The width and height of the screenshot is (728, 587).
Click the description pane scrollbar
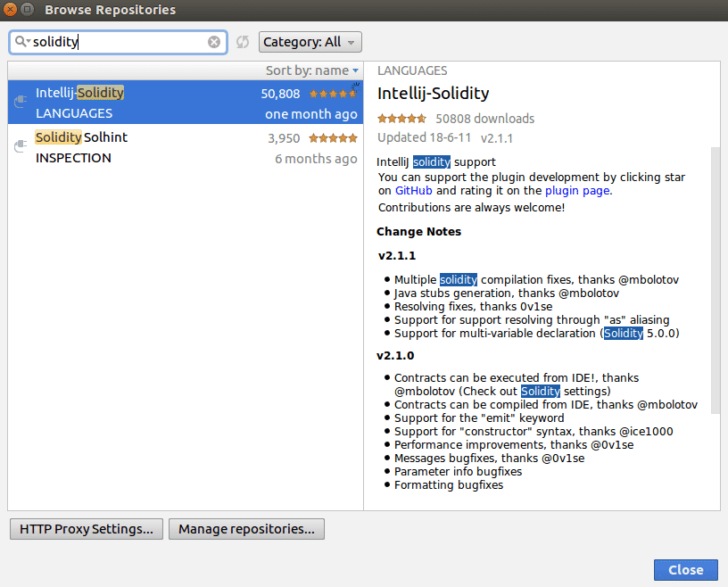pyautogui.click(x=716, y=278)
